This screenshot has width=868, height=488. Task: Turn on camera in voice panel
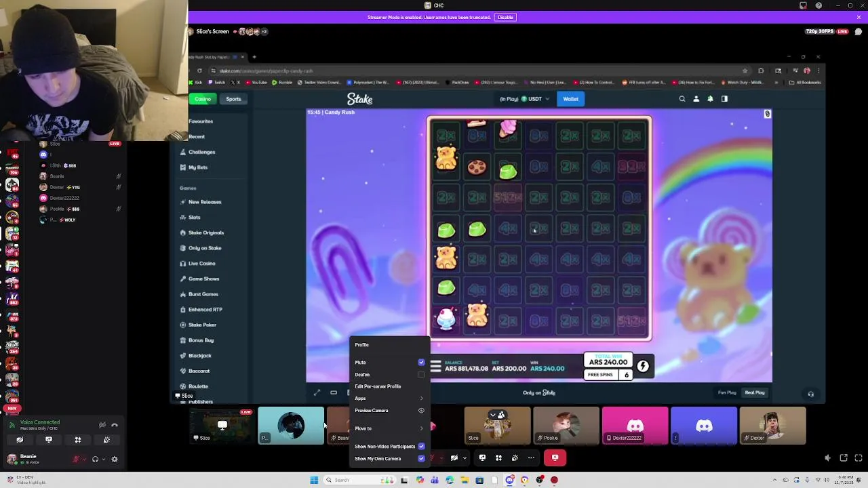20,440
